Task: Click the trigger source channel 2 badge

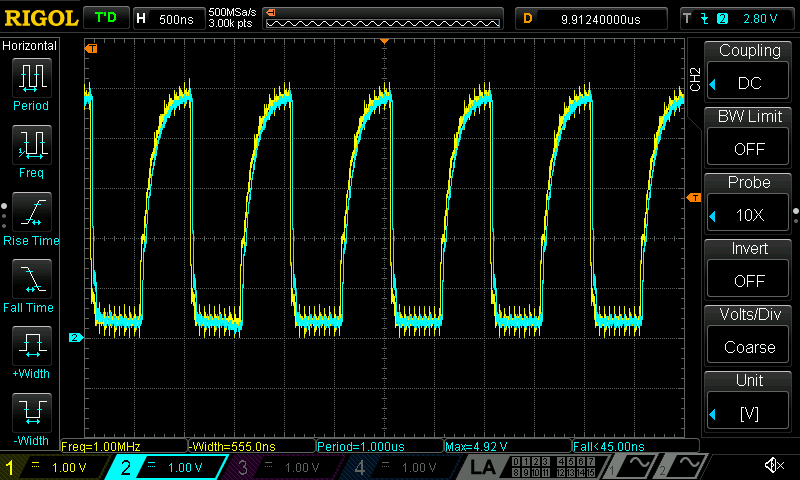Action: (x=722, y=19)
